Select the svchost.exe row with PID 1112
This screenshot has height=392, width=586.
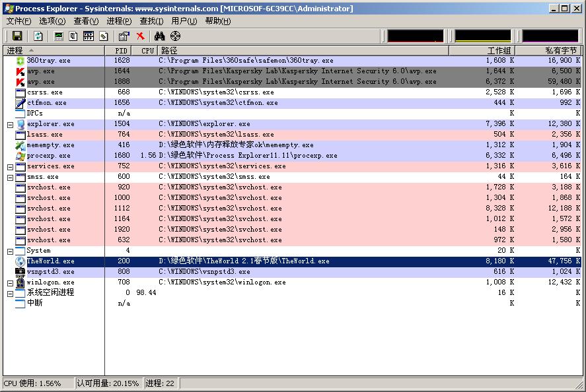click(293, 209)
